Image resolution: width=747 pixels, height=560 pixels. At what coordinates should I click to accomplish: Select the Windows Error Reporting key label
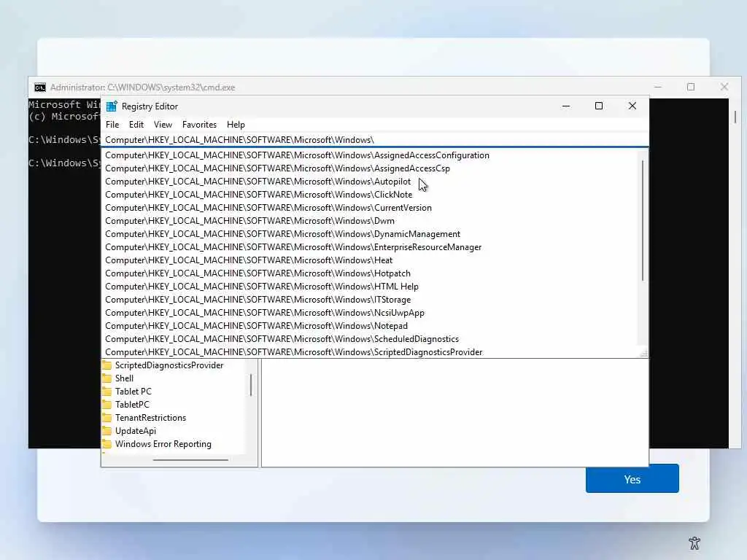click(x=163, y=444)
